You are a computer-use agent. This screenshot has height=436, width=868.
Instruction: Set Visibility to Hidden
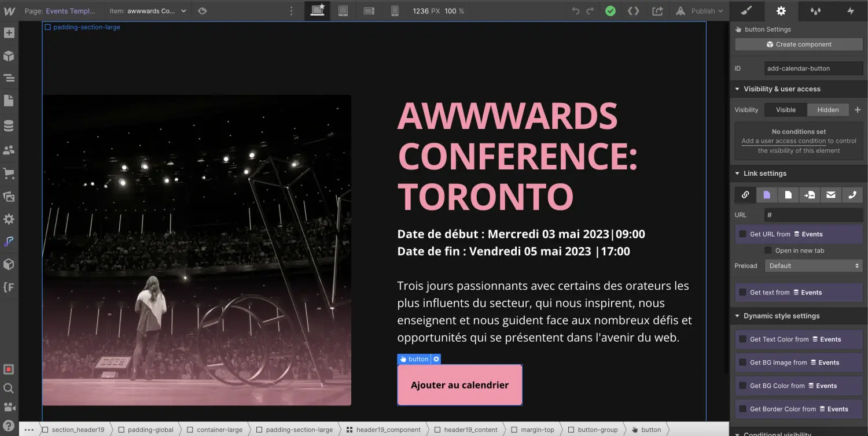coord(828,110)
